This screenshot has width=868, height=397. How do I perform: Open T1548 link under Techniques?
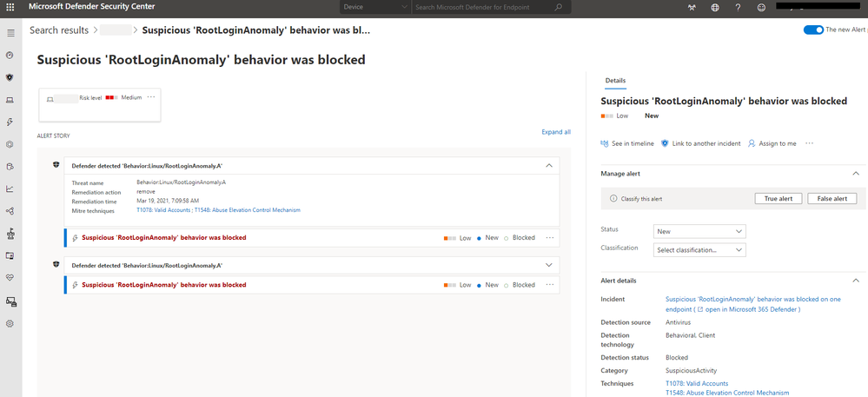click(727, 393)
